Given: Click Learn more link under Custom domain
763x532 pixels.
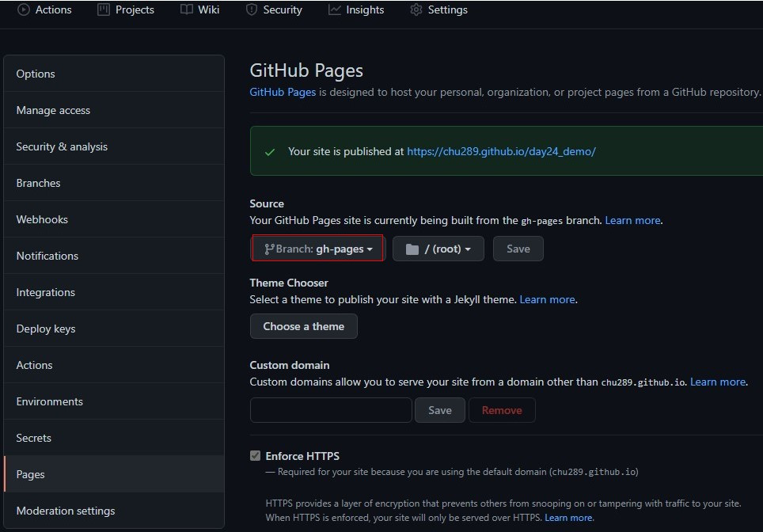Looking at the screenshot, I should click(x=718, y=382).
